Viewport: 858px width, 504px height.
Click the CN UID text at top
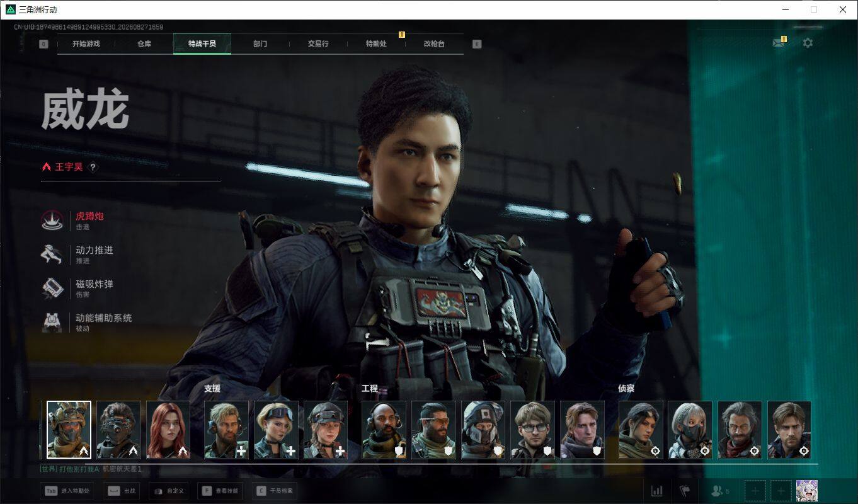[89, 27]
